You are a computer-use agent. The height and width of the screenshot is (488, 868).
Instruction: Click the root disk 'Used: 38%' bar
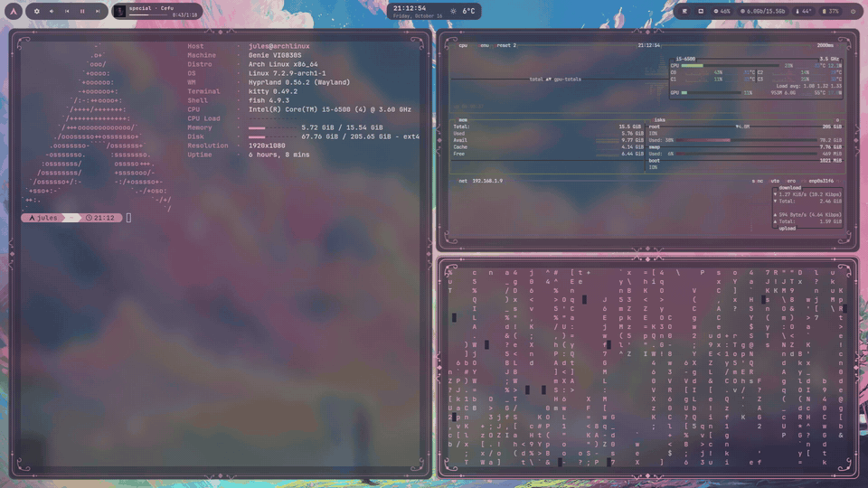click(x=746, y=140)
